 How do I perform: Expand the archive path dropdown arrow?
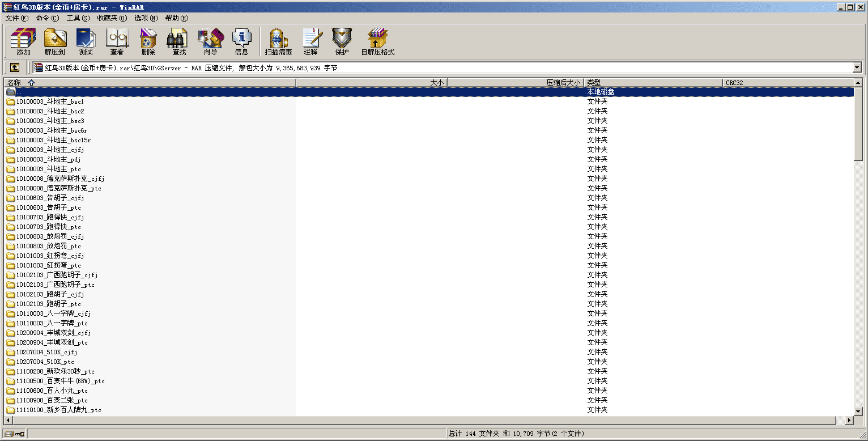point(856,68)
